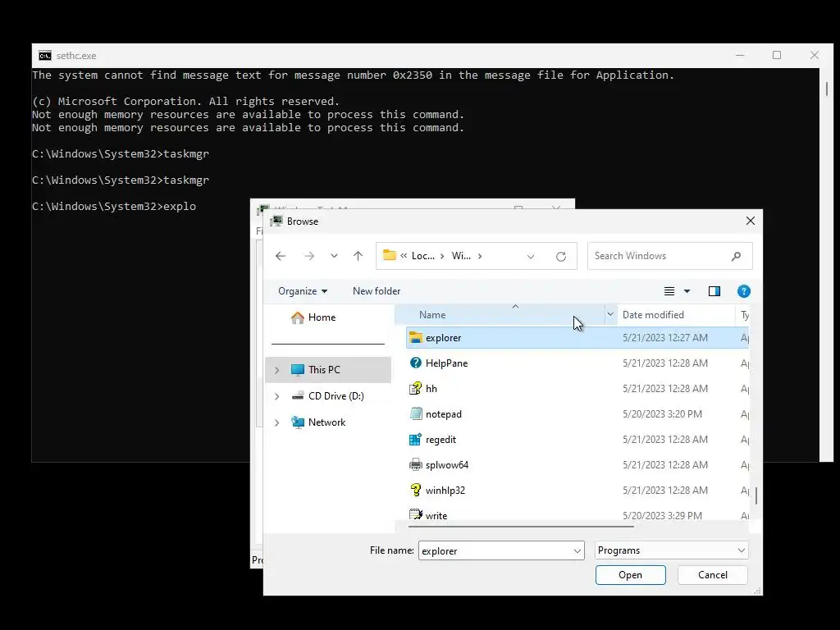Open Name column filter dropdown arrow
This screenshot has width=840, height=630.
(x=610, y=314)
